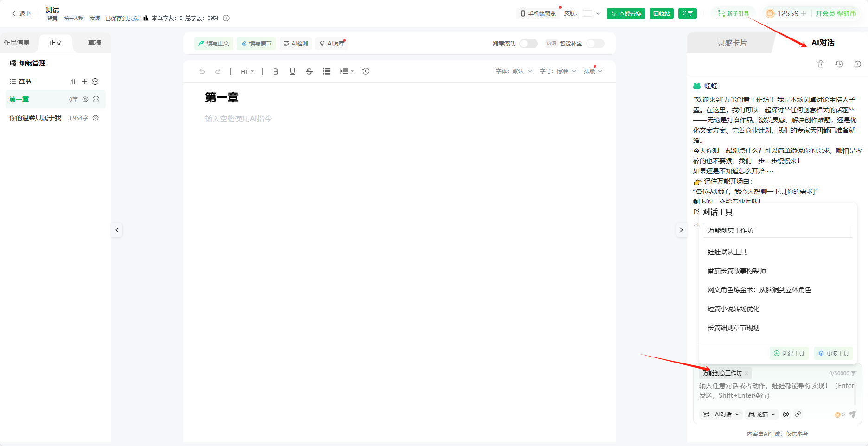Collapse the left sidebar with the arrow handle
This screenshot has height=446, width=868.
point(117,230)
